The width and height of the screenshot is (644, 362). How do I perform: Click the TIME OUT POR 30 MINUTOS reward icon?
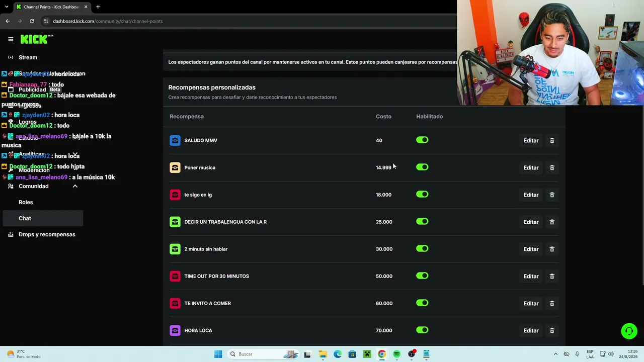(175, 276)
